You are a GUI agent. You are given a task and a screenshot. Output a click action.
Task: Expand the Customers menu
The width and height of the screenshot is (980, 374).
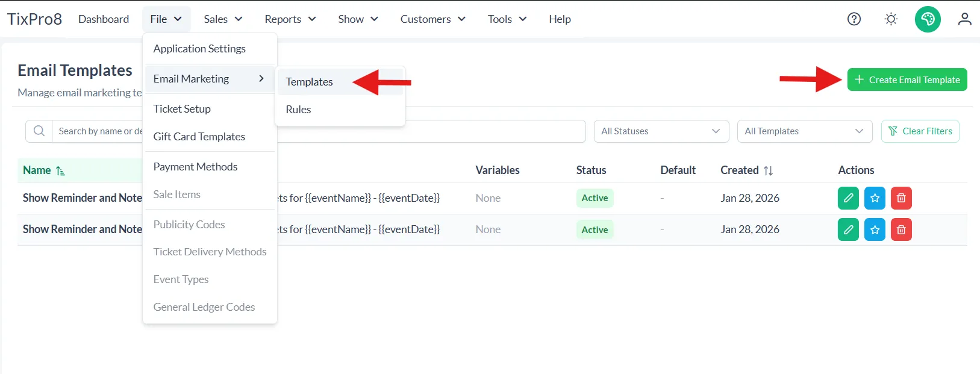pos(433,19)
